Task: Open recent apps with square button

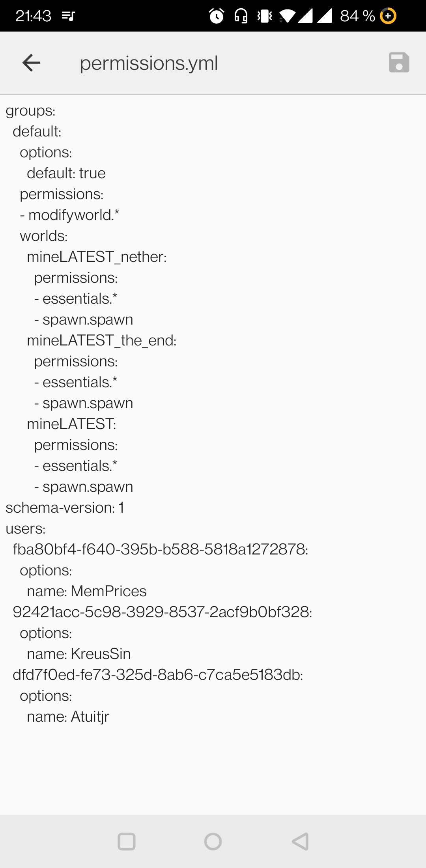Action: 127,841
